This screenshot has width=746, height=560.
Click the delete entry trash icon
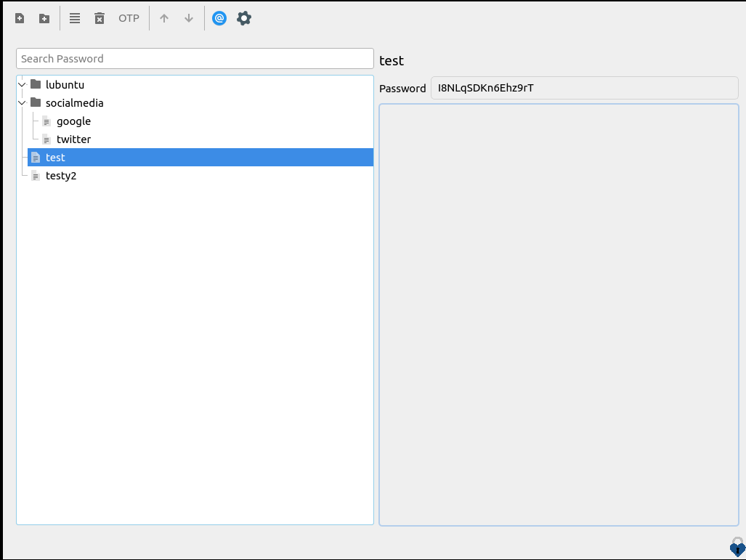point(100,18)
